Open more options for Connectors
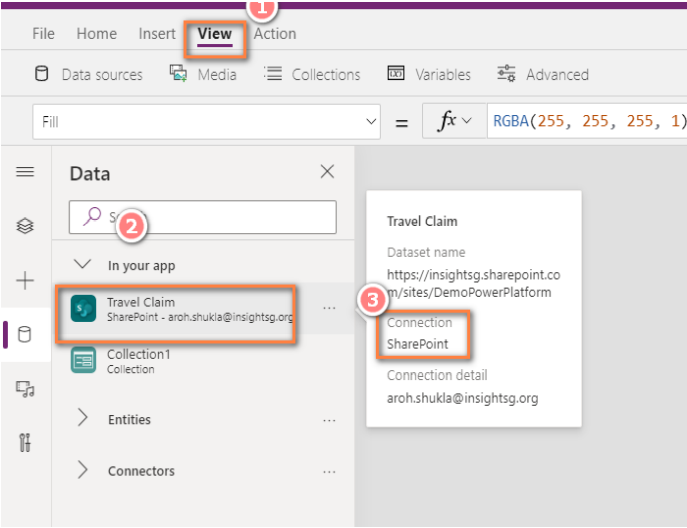This screenshot has height=528, width=687. [x=329, y=472]
